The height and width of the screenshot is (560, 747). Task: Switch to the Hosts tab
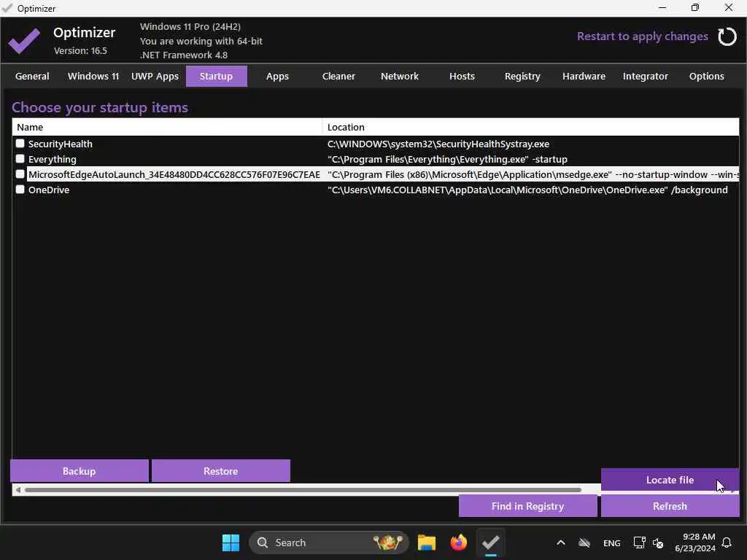pyautogui.click(x=462, y=76)
